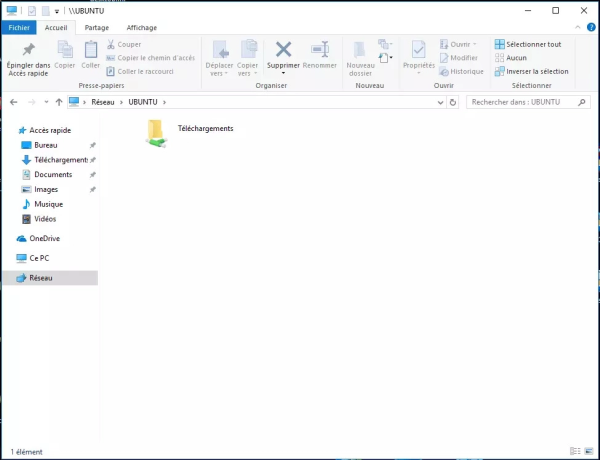This screenshot has height=460, width=600.
Task: Click Sélectionner tout
Action: tap(532, 44)
